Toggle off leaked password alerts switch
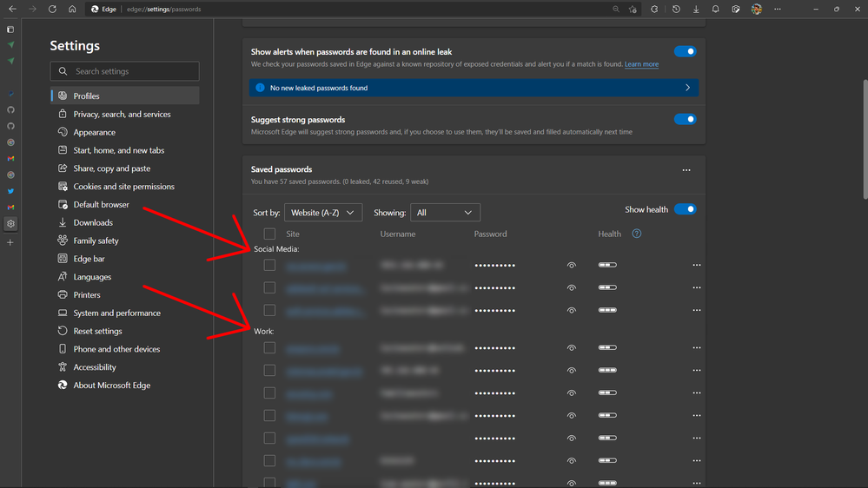This screenshot has height=488, width=868. point(685,51)
